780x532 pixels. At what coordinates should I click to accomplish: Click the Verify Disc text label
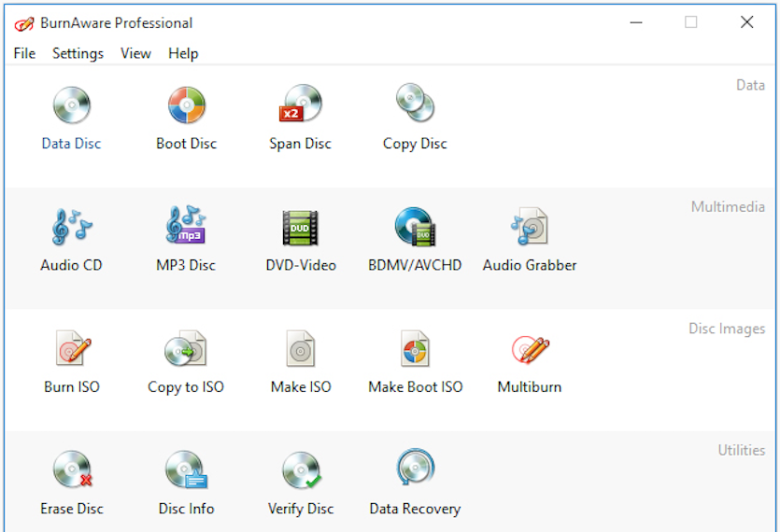click(301, 509)
